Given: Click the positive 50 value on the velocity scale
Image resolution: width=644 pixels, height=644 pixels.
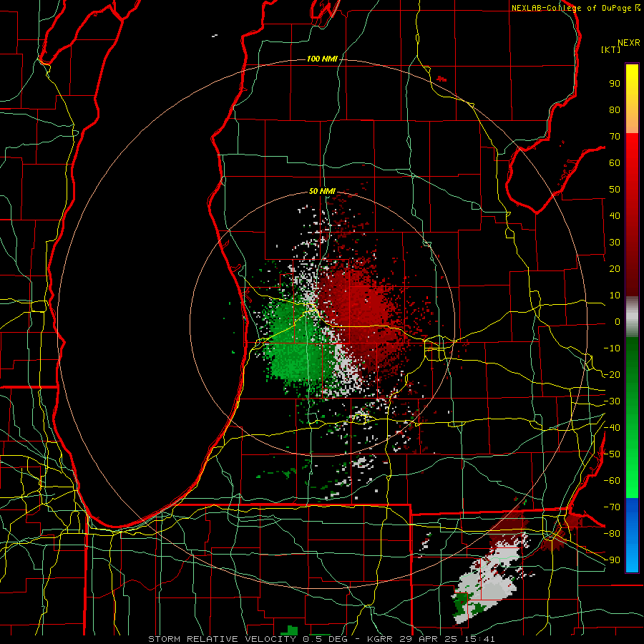Looking at the screenshot, I should (x=615, y=190).
